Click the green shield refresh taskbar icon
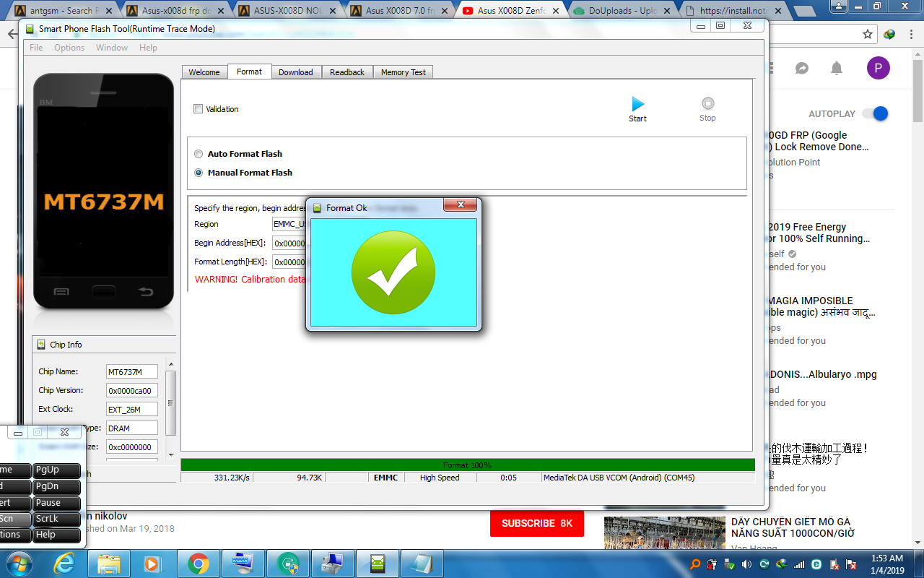 pyautogui.click(x=289, y=564)
